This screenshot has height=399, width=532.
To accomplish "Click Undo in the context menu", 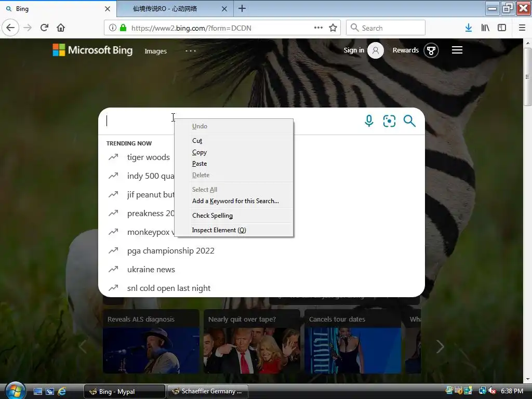I will tap(234, 126).
